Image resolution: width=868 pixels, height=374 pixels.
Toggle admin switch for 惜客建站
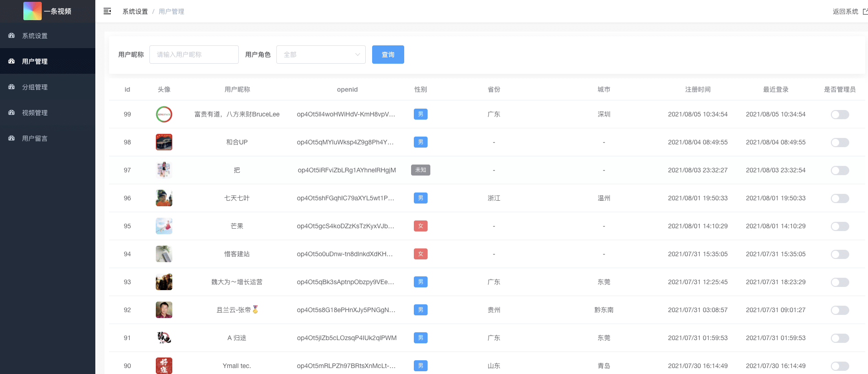(840, 254)
